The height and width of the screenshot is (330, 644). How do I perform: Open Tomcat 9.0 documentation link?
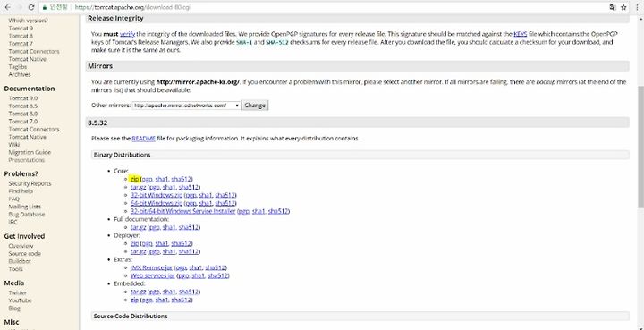coord(23,98)
